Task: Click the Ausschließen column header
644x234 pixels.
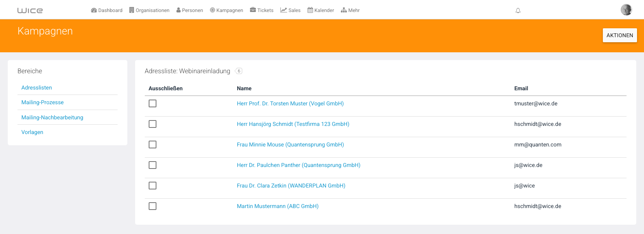Action: point(165,88)
